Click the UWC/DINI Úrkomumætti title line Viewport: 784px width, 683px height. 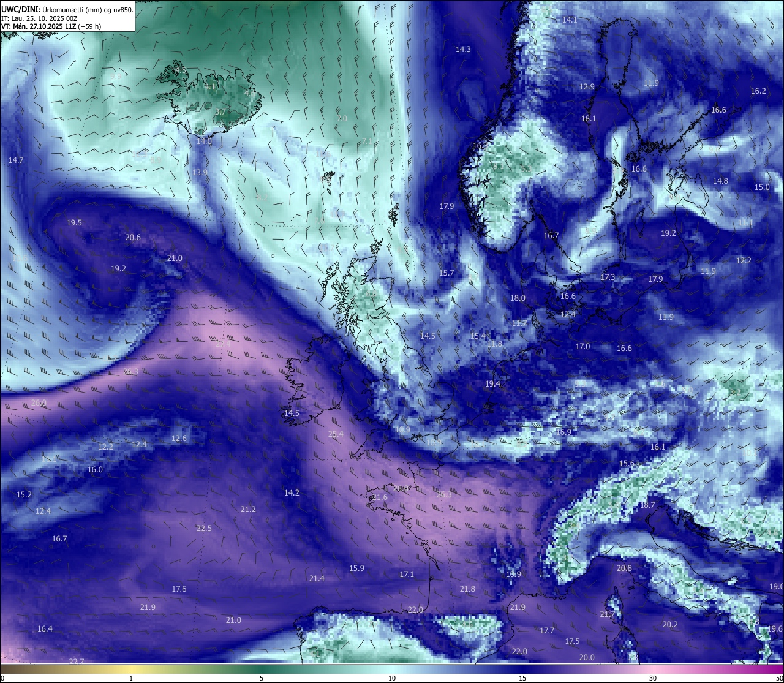[67, 9]
